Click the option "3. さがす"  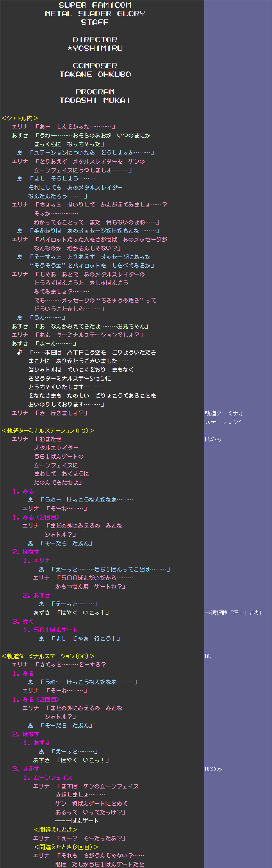tap(26, 769)
